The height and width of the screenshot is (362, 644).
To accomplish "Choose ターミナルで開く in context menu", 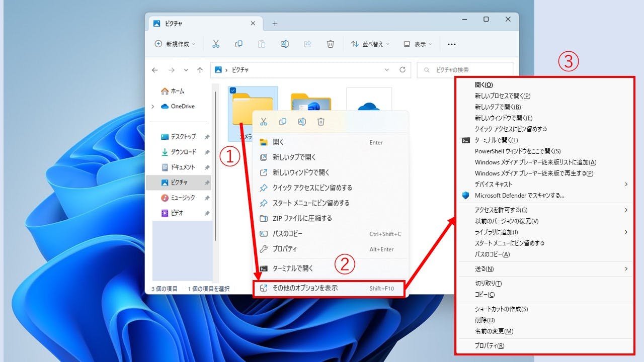I will (330, 268).
